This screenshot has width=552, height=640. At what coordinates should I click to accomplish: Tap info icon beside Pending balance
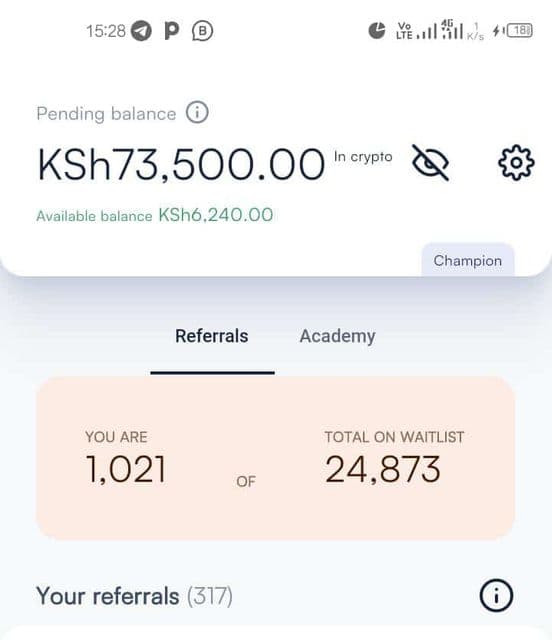197,112
